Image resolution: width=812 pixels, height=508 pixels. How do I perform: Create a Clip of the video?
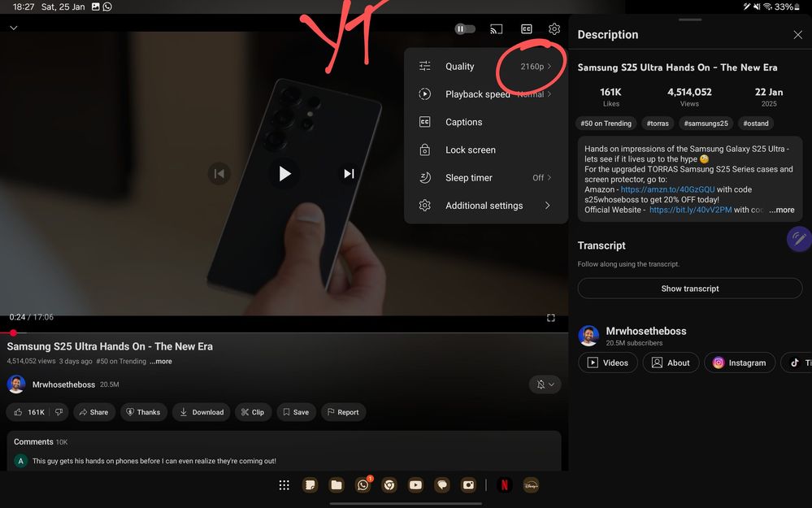253,412
